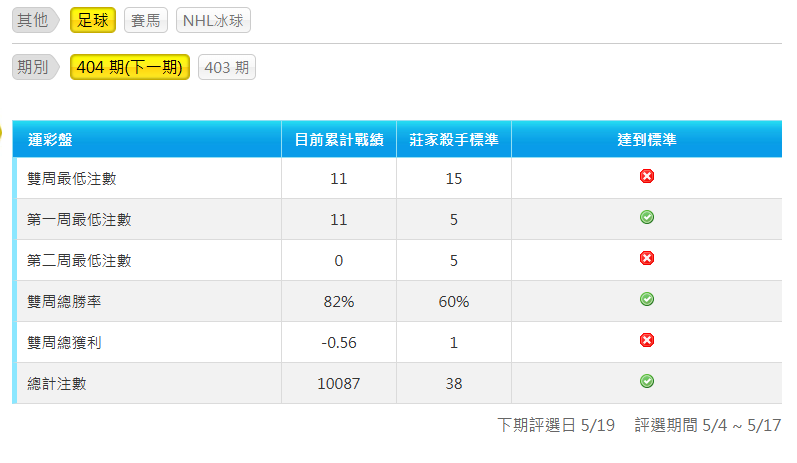Click the red X icon for 雙周總獲利
This screenshot has height=463, width=797.
coord(647,340)
